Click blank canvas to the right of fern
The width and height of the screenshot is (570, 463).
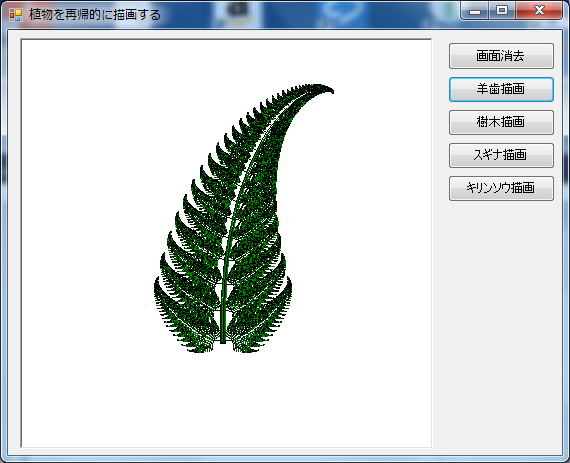(x=364, y=236)
